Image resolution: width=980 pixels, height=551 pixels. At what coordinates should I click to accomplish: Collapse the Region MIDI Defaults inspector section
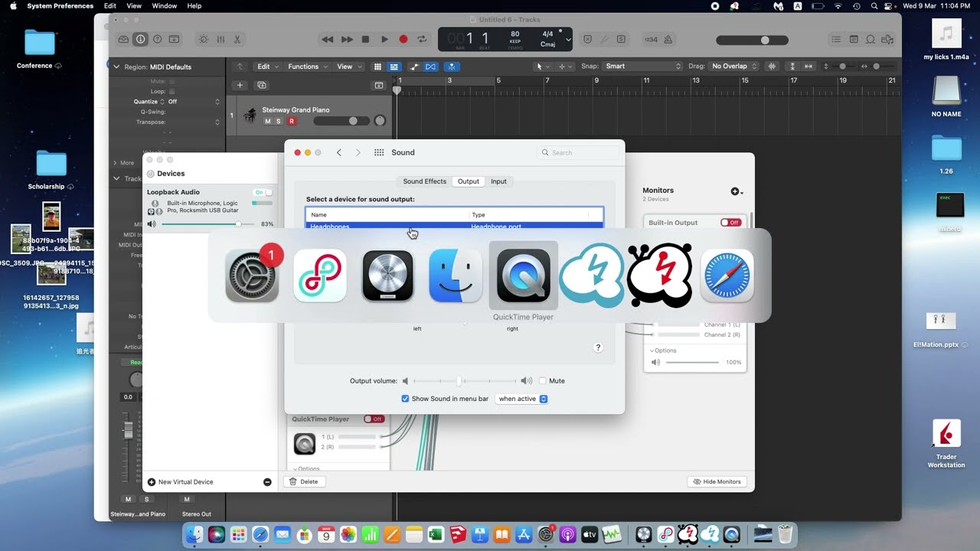117,67
